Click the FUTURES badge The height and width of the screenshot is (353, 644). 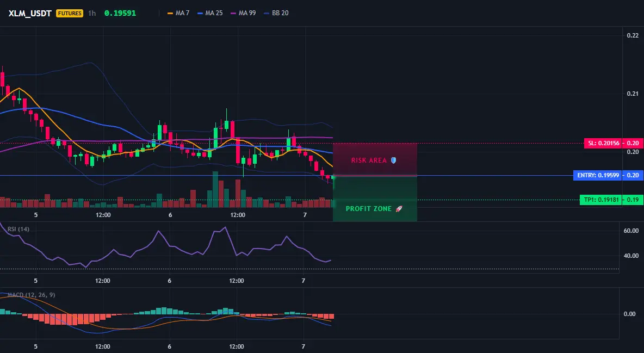[x=70, y=13]
